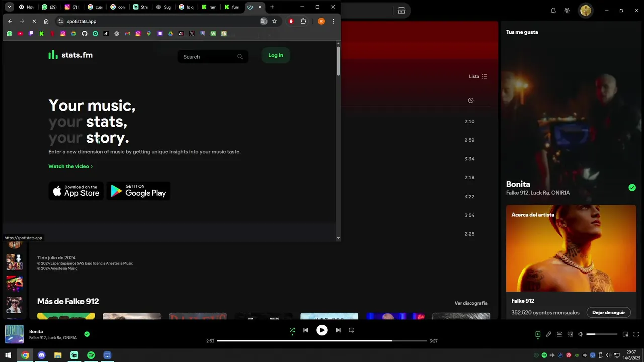Open Gmail bookmark in bookmarks bar
644x362 pixels.
127,34
